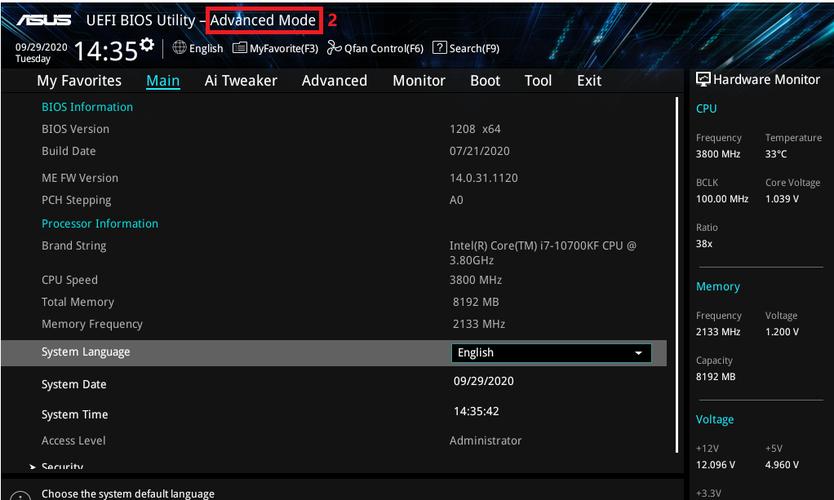This screenshot has width=834, height=500.
Task: Click the Hardware Monitor screen icon
Action: click(x=703, y=80)
